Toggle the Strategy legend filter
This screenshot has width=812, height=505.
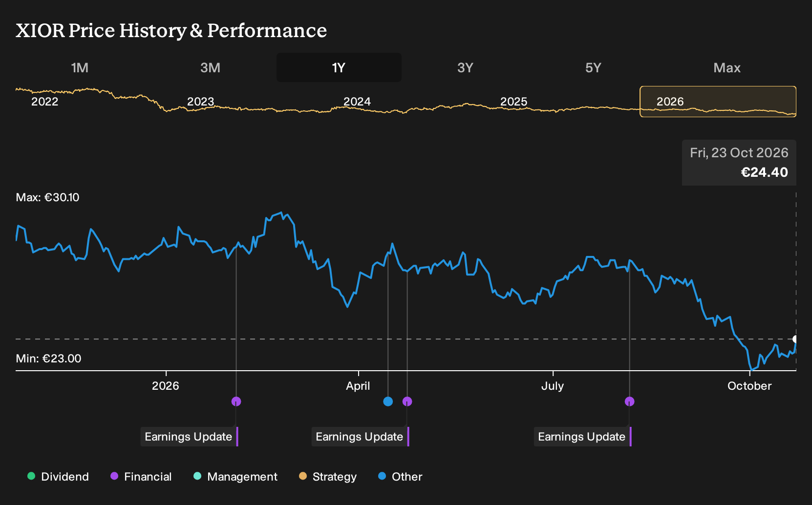pyautogui.click(x=328, y=476)
